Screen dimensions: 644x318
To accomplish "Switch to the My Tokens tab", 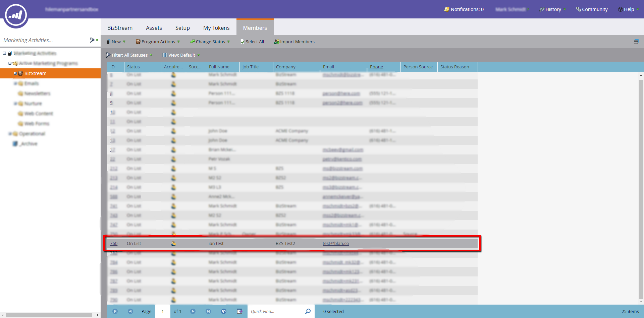I will coord(216,28).
